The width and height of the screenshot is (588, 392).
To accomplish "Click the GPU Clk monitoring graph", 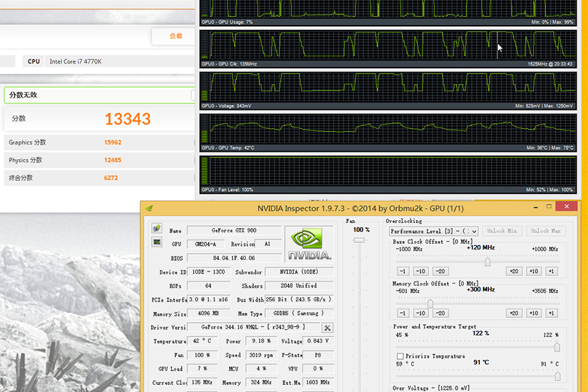I will pos(388,48).
